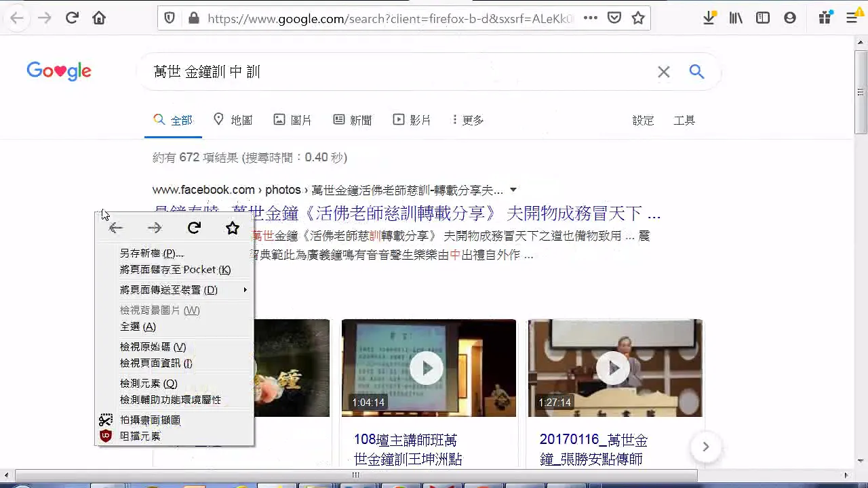This screenshot has width=868, height=488.
Task: Open the Firefox hamburger menu
Action: click(852, 18)
